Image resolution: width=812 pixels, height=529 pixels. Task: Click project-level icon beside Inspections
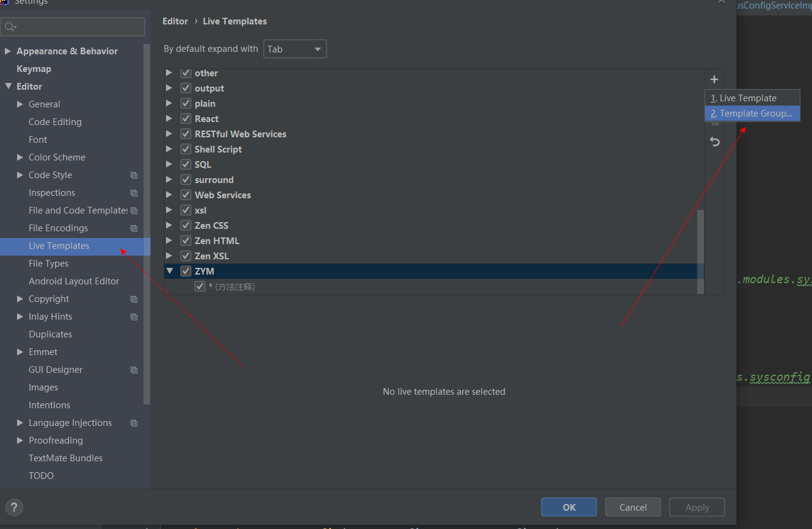134,193
